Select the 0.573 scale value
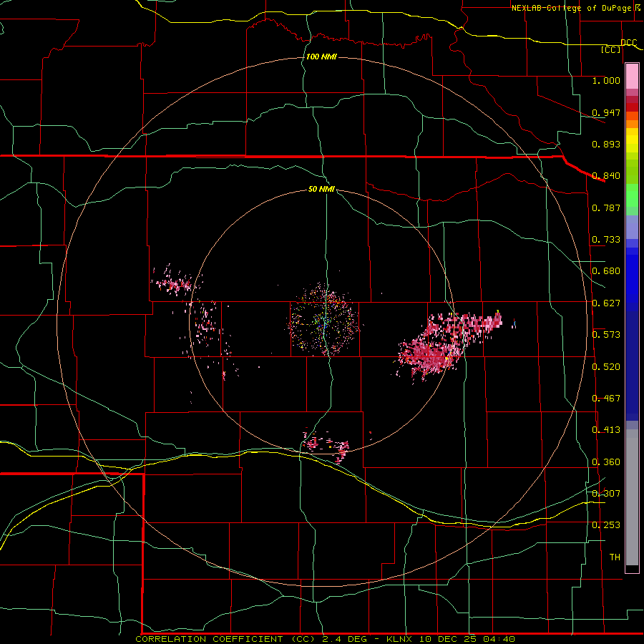This screenshot has width=644, height=644. (x=606, y=335)
